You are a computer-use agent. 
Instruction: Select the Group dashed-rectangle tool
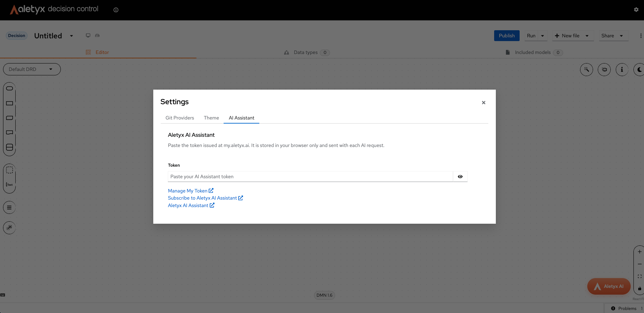coord(10,170)
